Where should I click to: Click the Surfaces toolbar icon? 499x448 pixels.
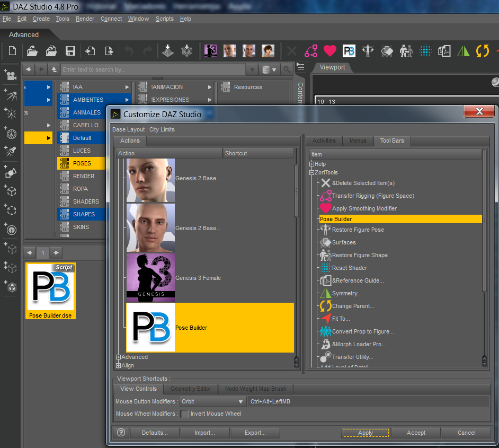coord(387,51)
